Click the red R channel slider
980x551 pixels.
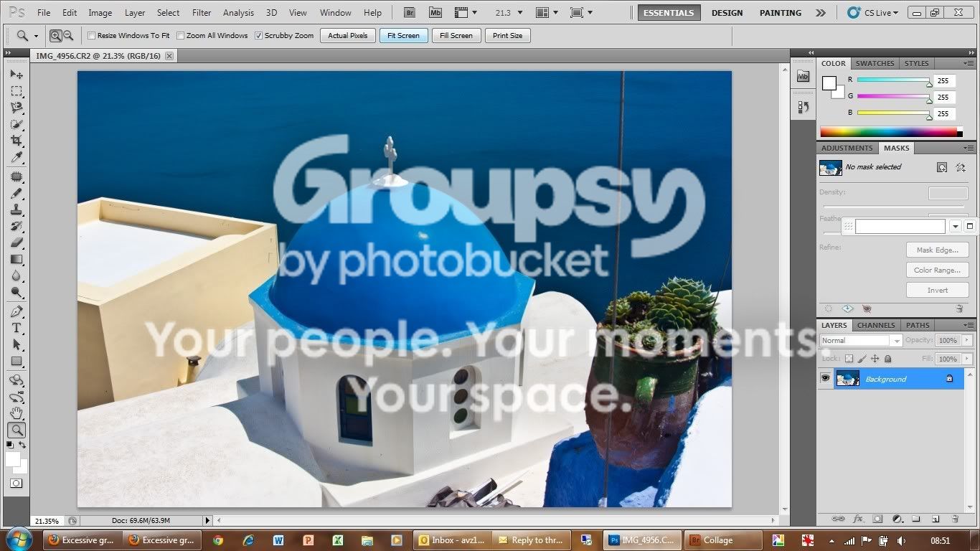(893, 80)
